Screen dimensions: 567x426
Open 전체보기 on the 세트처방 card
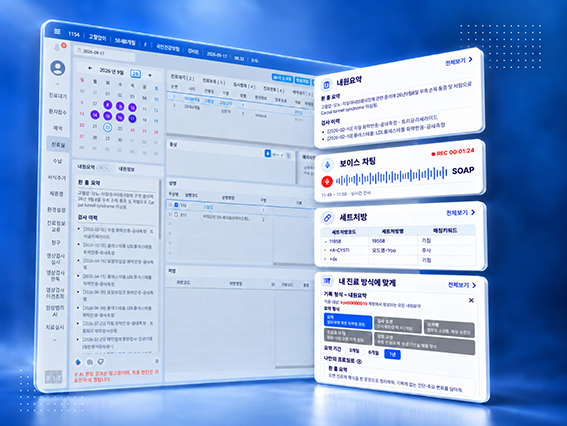tap(460, 213)
